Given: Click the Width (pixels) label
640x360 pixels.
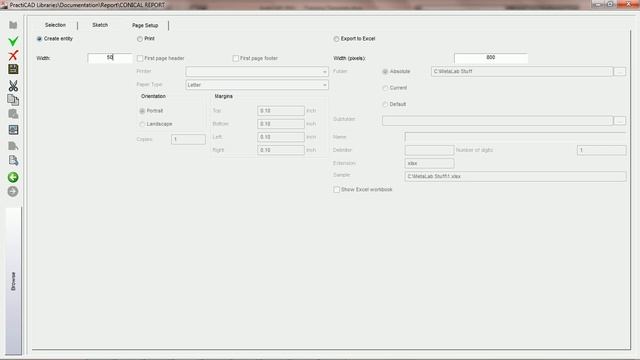Looking at the screenshot, I should point(349,58).
